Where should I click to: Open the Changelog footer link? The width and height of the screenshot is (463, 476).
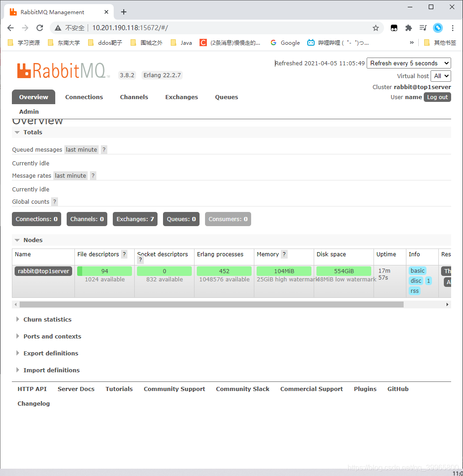34,404
